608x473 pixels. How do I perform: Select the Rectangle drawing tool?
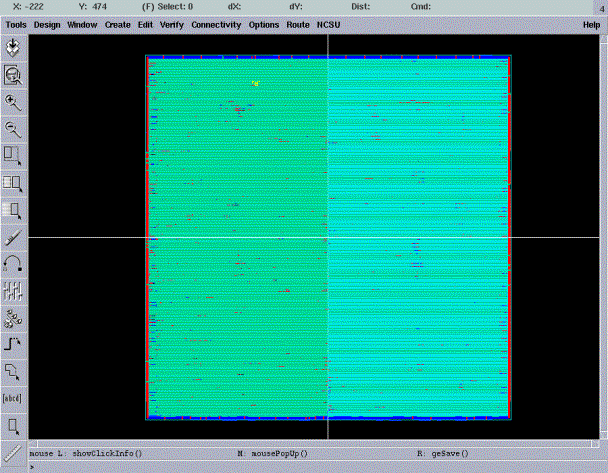(14, 426)
